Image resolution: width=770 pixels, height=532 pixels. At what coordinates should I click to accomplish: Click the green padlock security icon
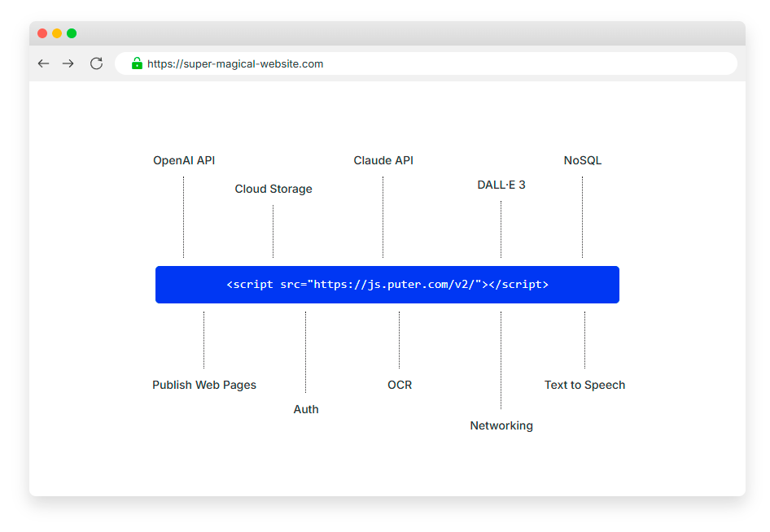pyautogui.click(x=137, y=63)
